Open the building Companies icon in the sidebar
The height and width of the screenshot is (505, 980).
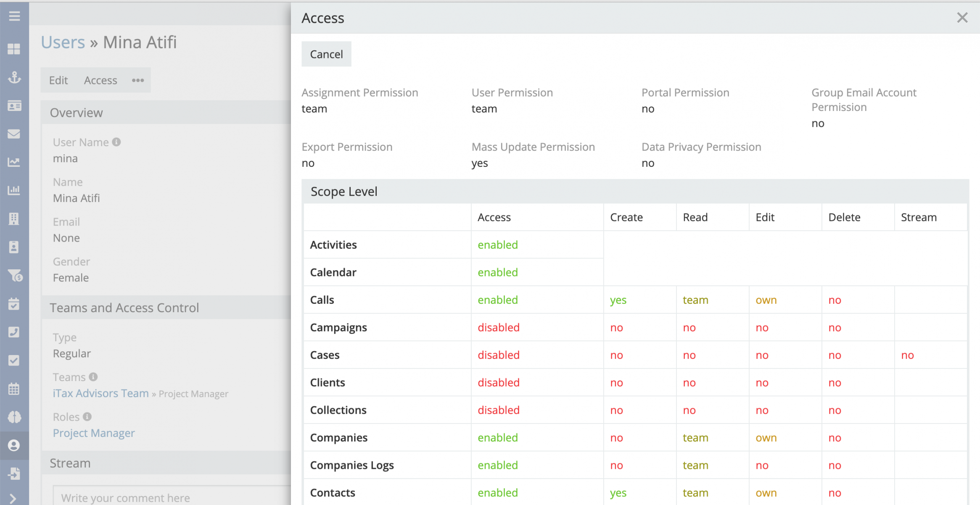coord(14,218)
